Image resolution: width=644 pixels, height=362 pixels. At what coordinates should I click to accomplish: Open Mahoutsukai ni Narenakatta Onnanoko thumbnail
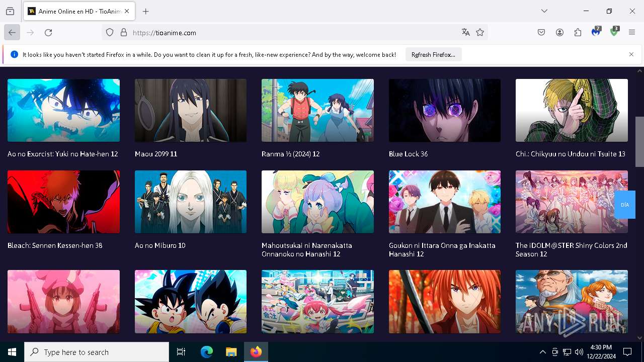[317, 202]
